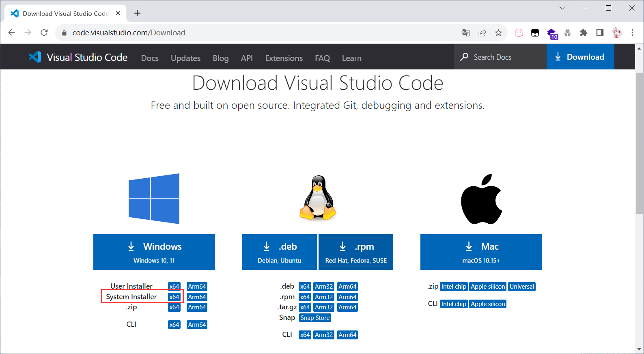Open the browser Extensions puzzle icon
The width and height of the screenshot is (644, 354).
(584, 33)
